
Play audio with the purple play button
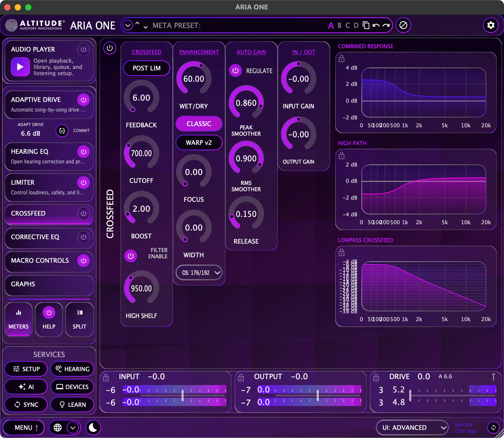(20, 67)
